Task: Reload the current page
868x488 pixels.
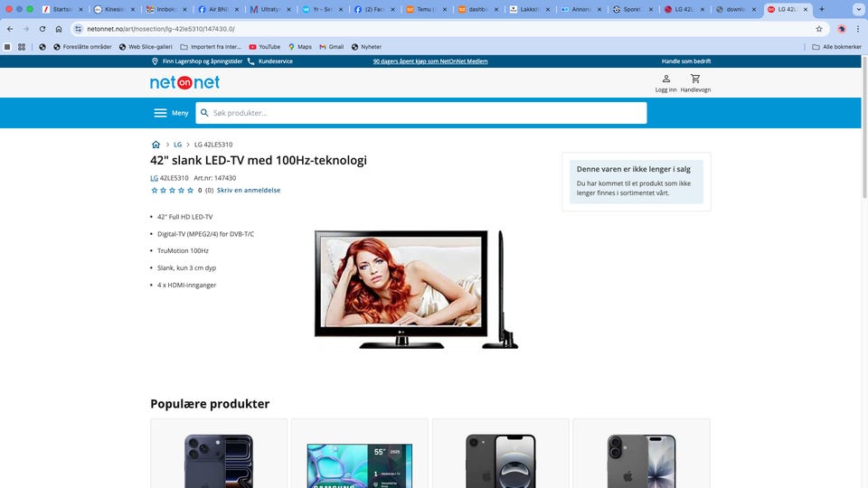Action: [42, 29]
